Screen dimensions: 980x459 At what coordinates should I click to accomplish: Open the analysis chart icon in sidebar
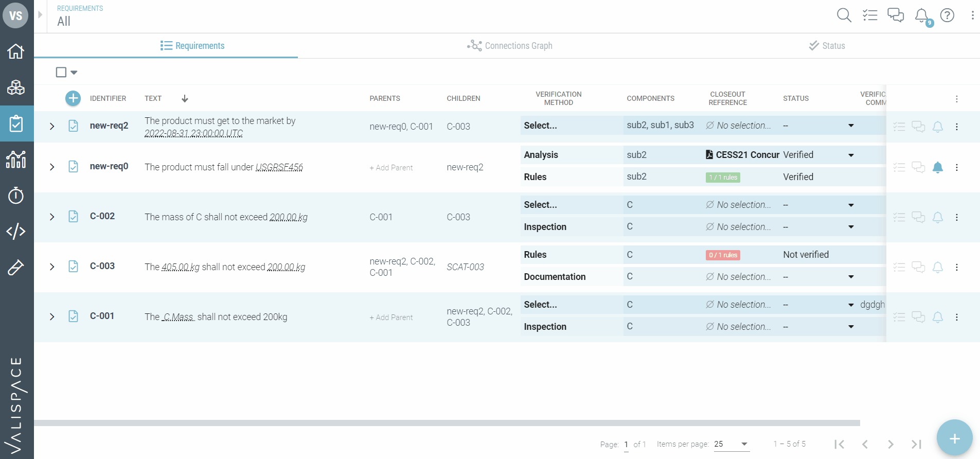[x=16, y=160]
